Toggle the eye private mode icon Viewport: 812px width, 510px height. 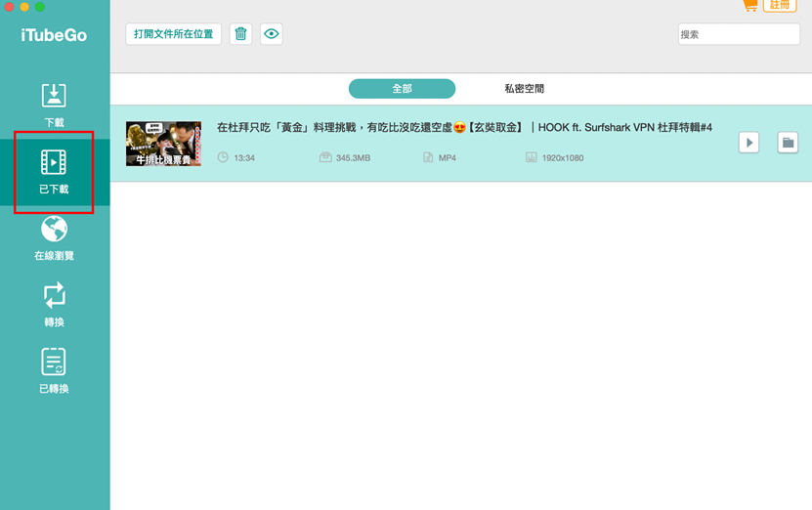click(x=272, y=34)
